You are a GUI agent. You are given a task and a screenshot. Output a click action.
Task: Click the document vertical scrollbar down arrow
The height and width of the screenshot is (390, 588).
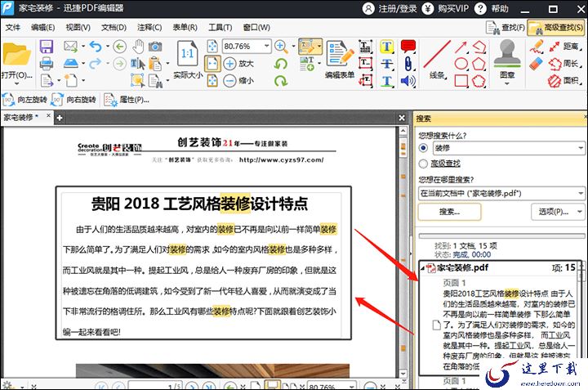click(x=403, y=374)
